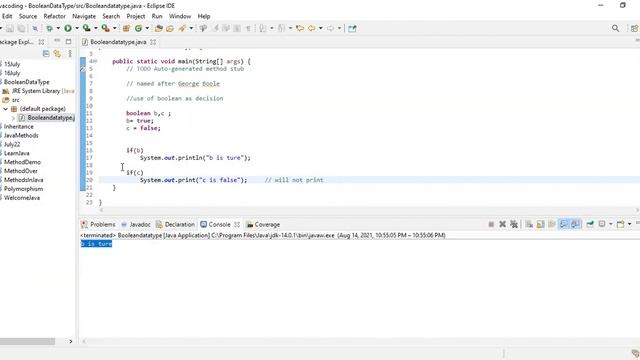The height and width of the screenshot is (360, 640).
Task: Click the Open Perspective icon at far right
Action: (x=634, y=28)
